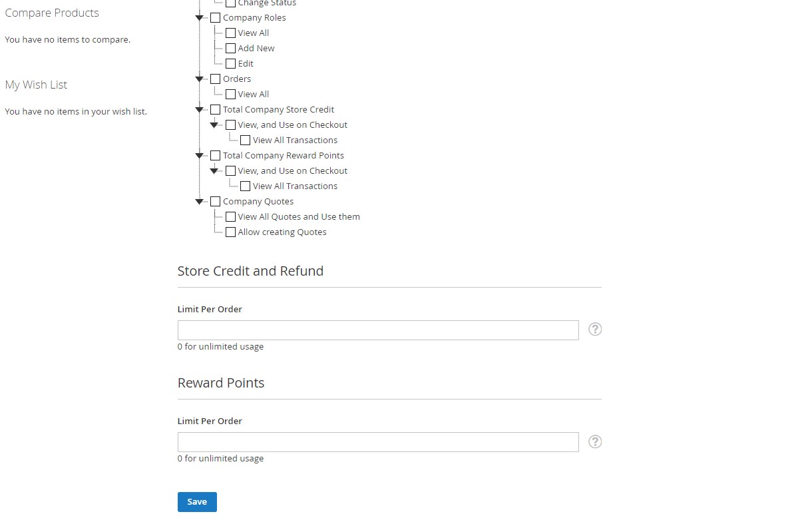Collapse the Company Roles tree node
The image size is (812, 522).
tap(199, 18)
